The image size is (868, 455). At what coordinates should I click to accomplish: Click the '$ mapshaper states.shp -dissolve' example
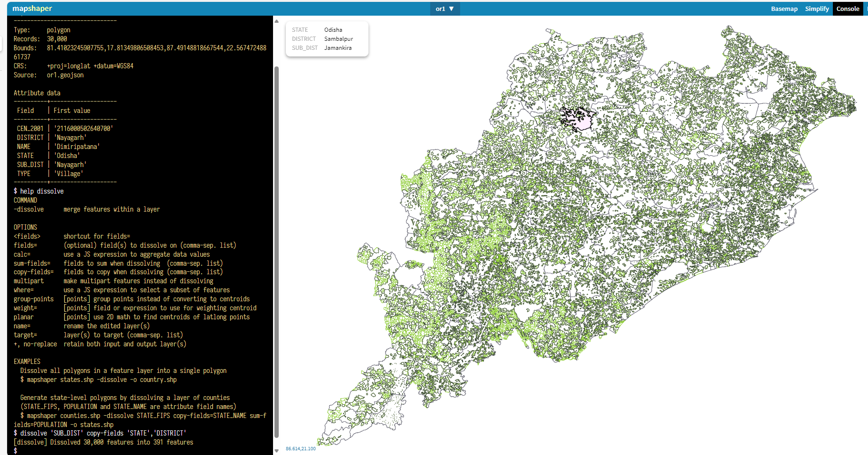(98, 380)
